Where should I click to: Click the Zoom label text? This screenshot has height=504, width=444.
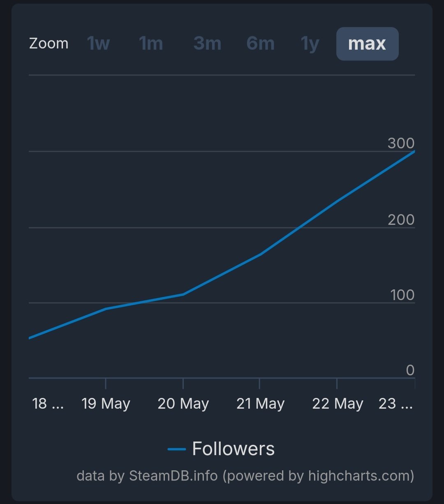[49, 44]
